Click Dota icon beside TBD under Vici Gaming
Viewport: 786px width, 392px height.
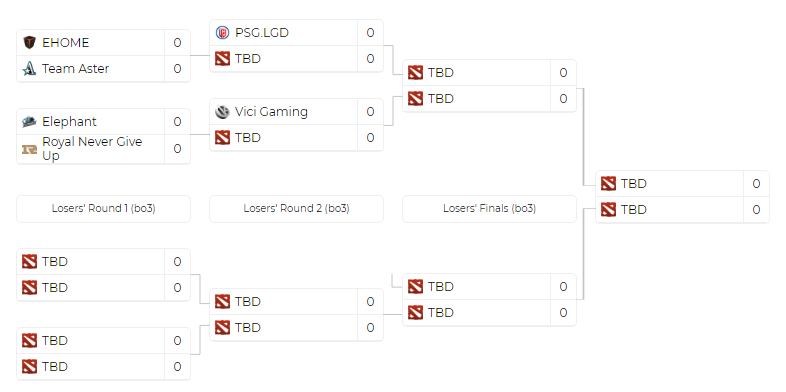click(x=222, y=137)
